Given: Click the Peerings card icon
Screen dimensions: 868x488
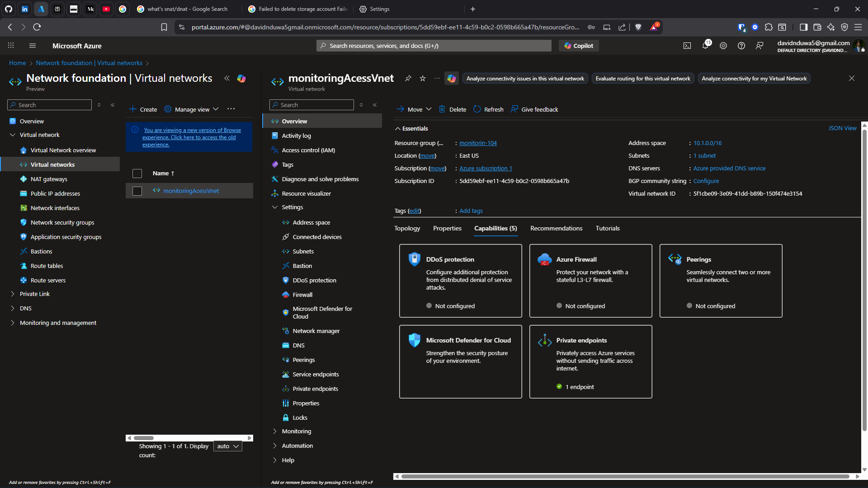Looking at the screenshot, I should (x=675, y=259).
